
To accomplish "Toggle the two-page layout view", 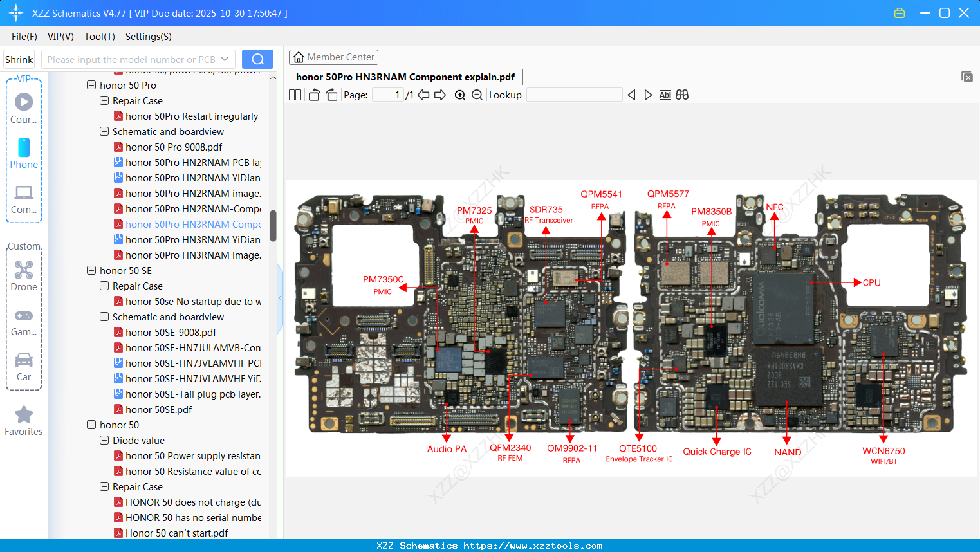I will point(295,95).
